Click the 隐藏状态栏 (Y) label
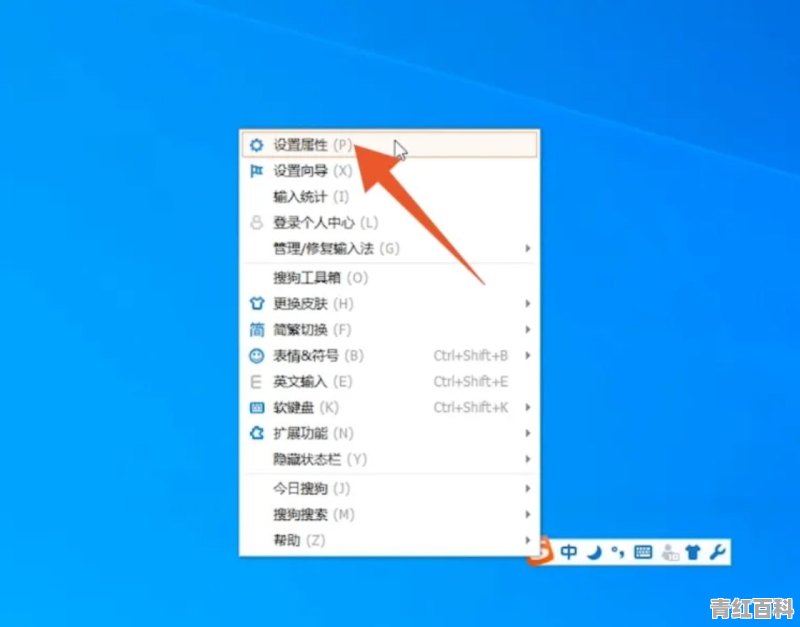This screenshot has height=627, width=800. [320, 459]
